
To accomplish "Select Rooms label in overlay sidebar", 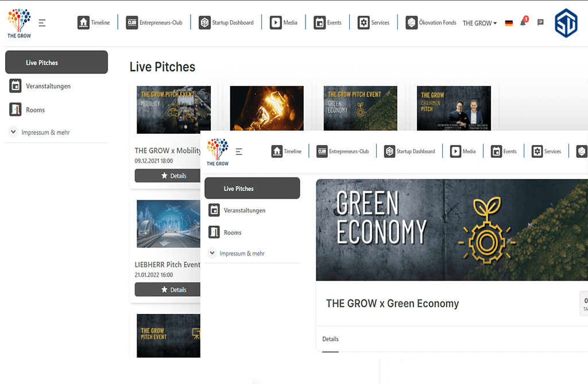I will tap(233, 232).
